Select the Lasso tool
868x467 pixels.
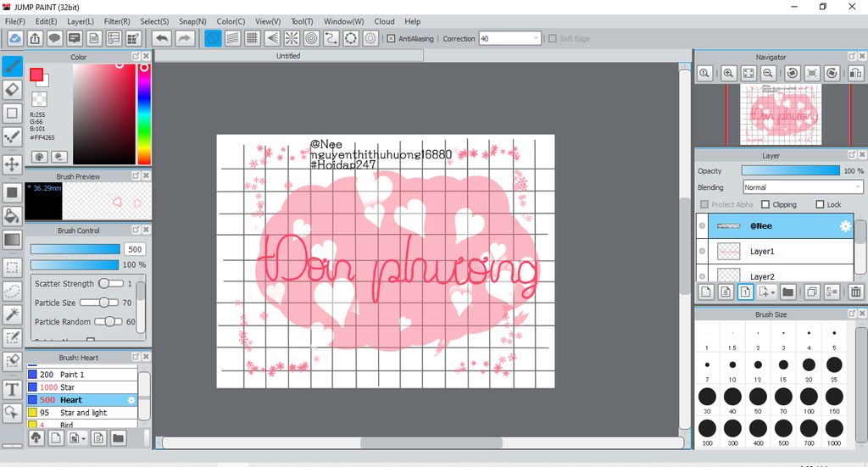click(12, 291)
